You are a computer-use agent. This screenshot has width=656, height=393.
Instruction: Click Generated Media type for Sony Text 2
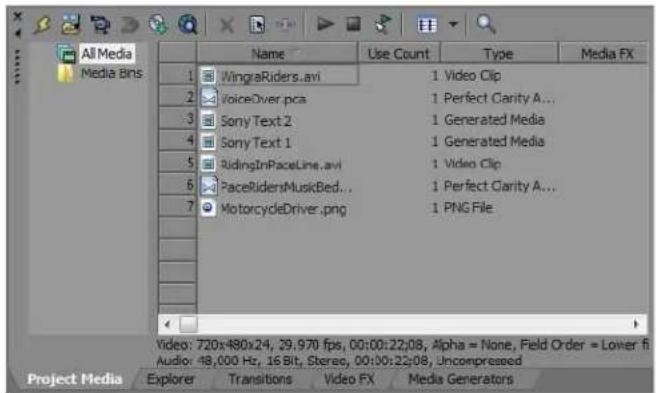494,120
